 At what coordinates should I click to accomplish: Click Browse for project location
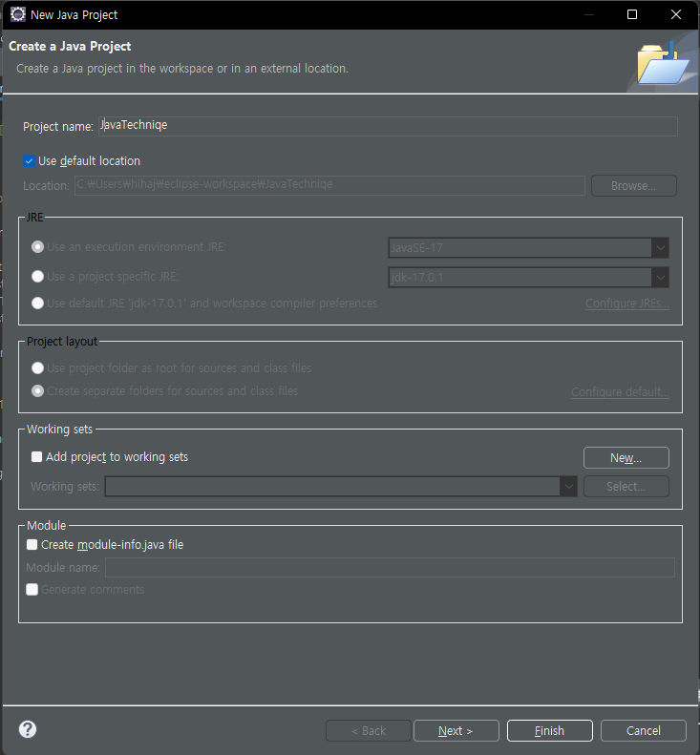(634, 186)
